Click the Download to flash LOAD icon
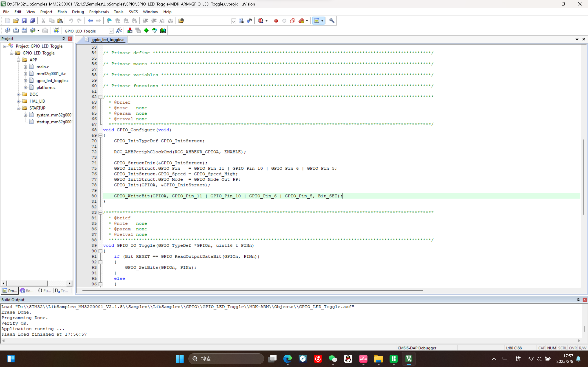 pos(56,30)
